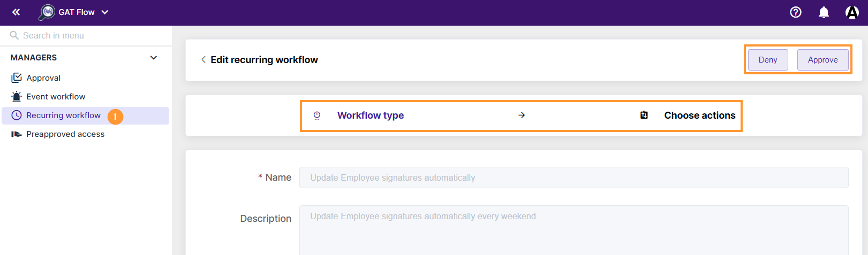The width and height of the screenshot is (868, 255).
Task: Deny the recurring workflow request
Action: click(x=768, y=60)
